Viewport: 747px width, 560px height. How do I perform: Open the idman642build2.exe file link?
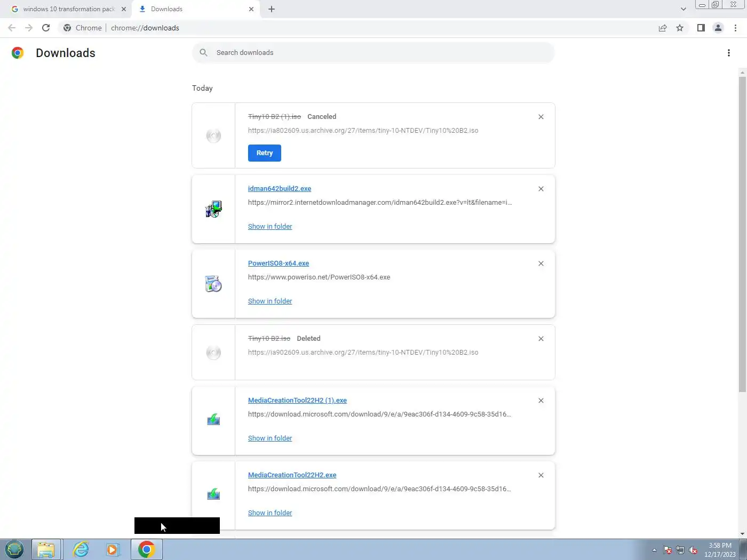(x=280, y=189)
